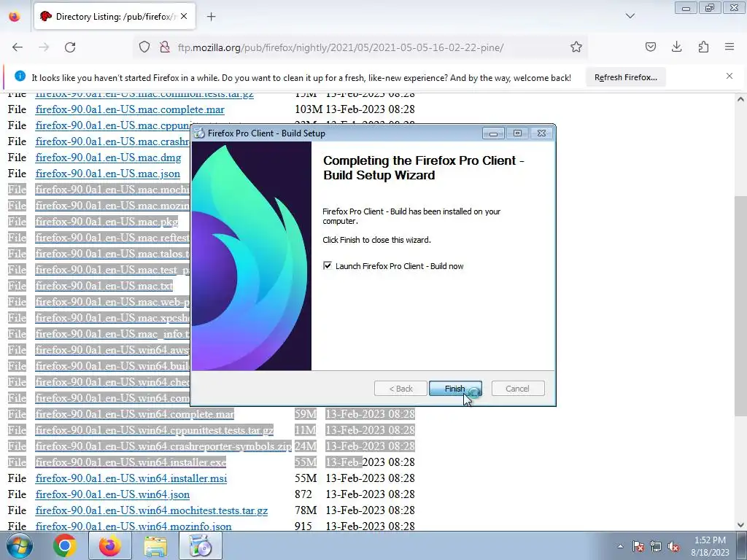Bookmark this page with the star icon

pos(576,47)
